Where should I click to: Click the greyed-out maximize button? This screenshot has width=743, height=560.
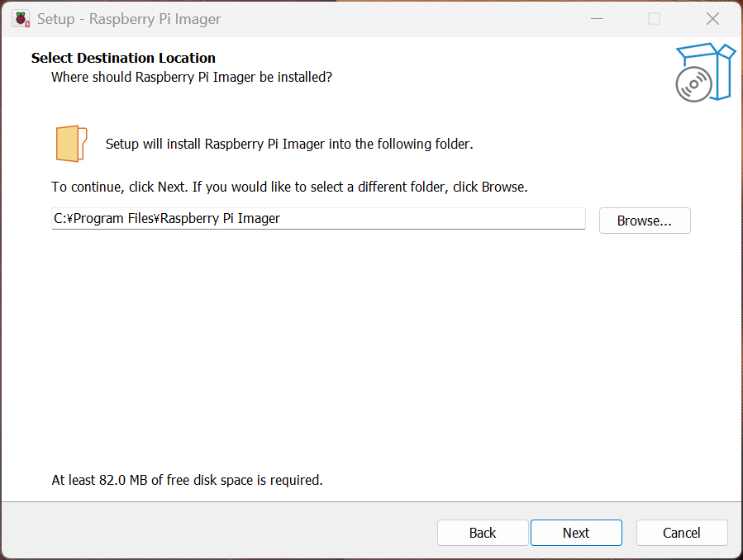654,19
